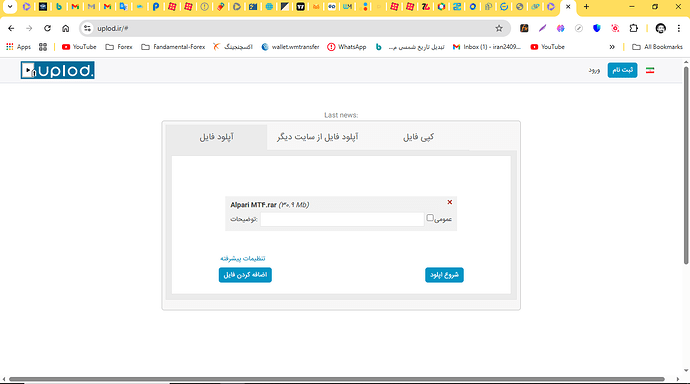Open the All Bookmarks folder
This screenshot has width=690, height=384.
[x=657, y=47]
